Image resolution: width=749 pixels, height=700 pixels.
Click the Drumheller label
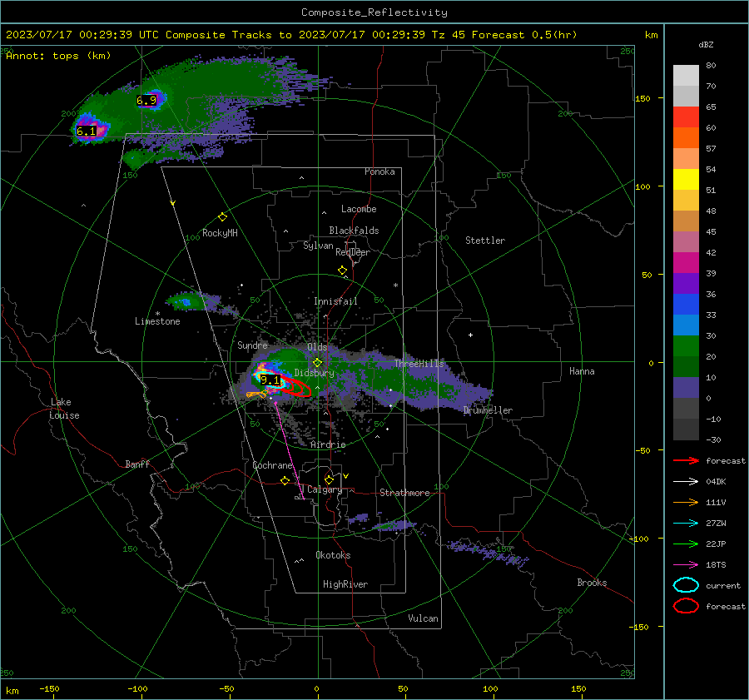tap(488, 410)
